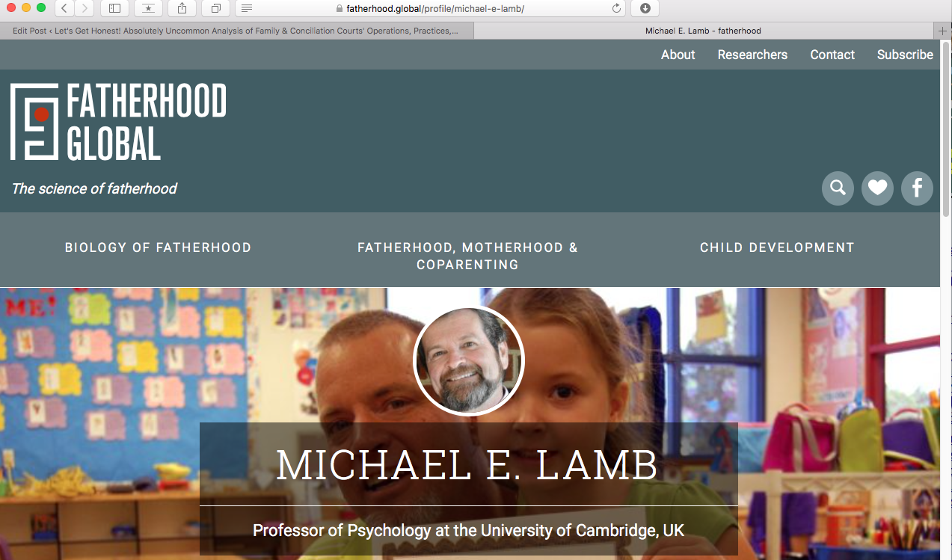
Task: Switch to the Edit Post tab
Action: tap(236, 31)
